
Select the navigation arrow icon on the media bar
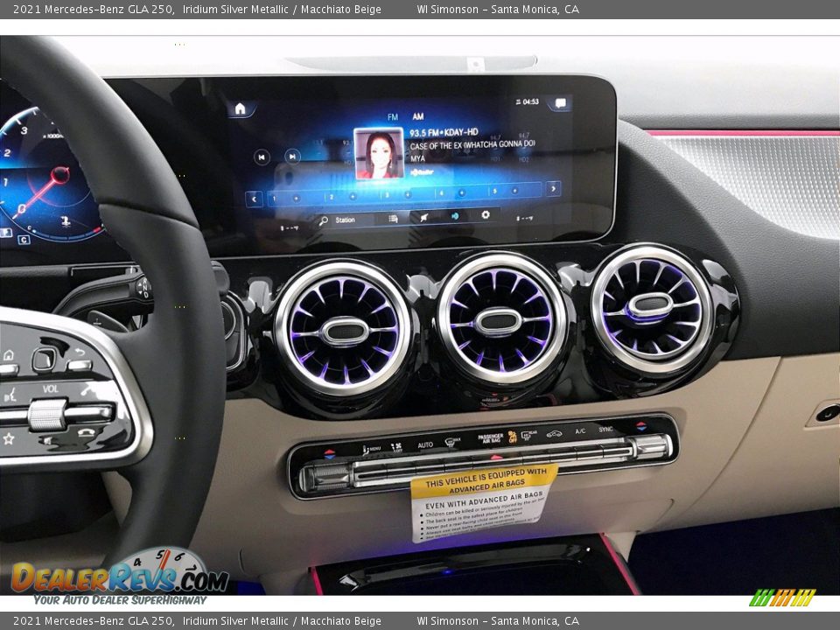pos(423,216)
